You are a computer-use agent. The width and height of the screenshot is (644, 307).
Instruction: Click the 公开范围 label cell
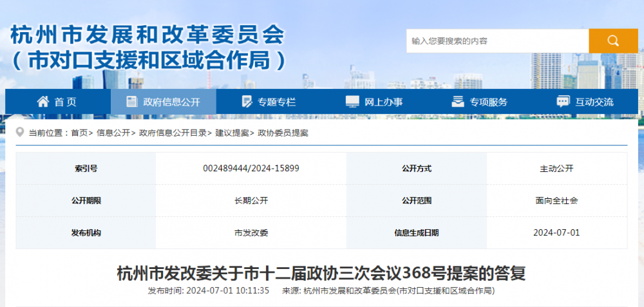(417, 201)
